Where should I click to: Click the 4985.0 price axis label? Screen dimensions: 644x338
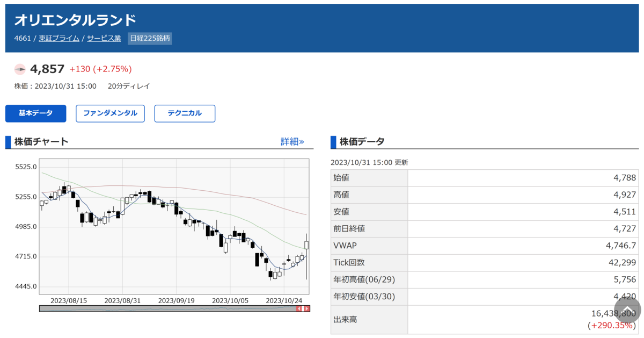(x=26, y=227)
